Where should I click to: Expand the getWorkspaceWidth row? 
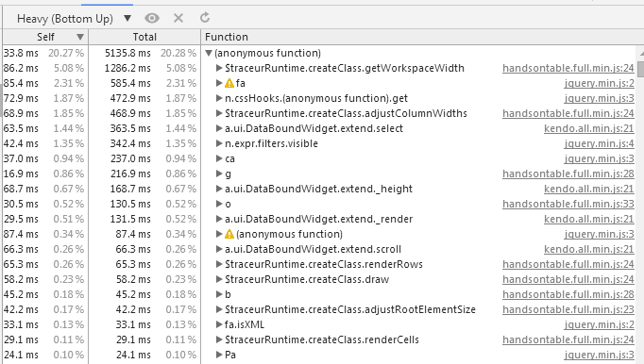219,68
